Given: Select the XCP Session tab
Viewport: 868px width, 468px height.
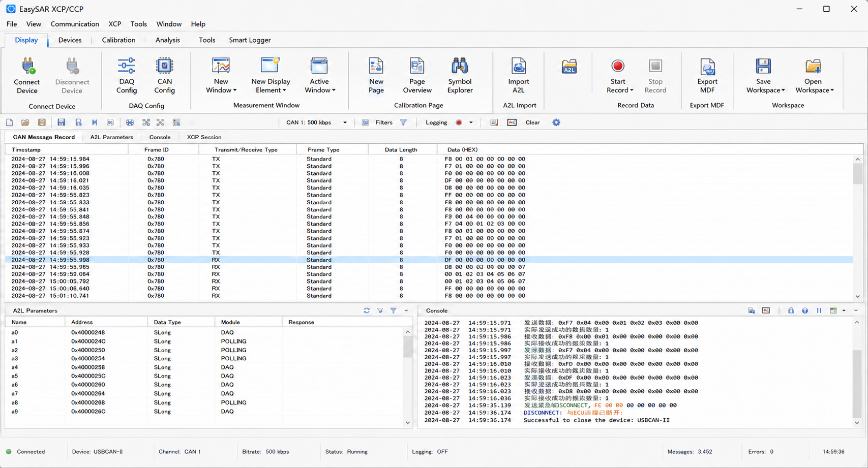Looking at the screenshot, I should click(x=204, y=137).
